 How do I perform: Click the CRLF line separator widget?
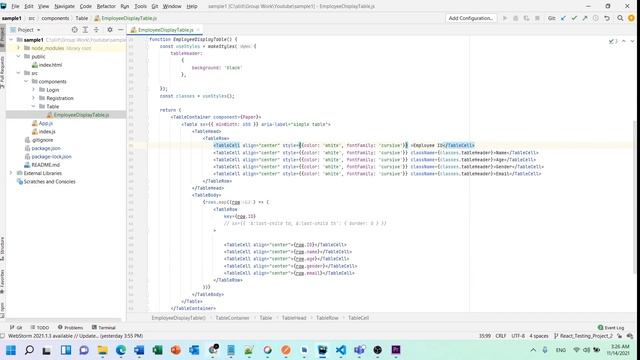click(501, 336)
